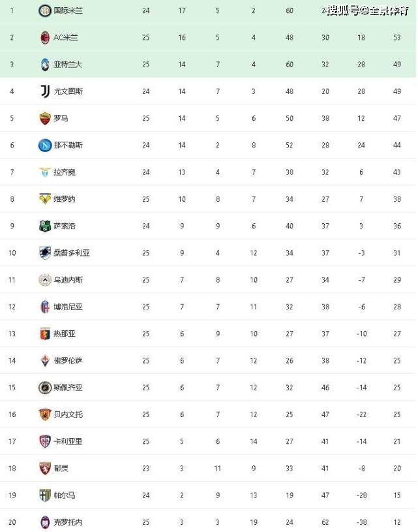Click the Juventus J logo
Viewport: 418px width, 532px height.
tap(45, 91)
